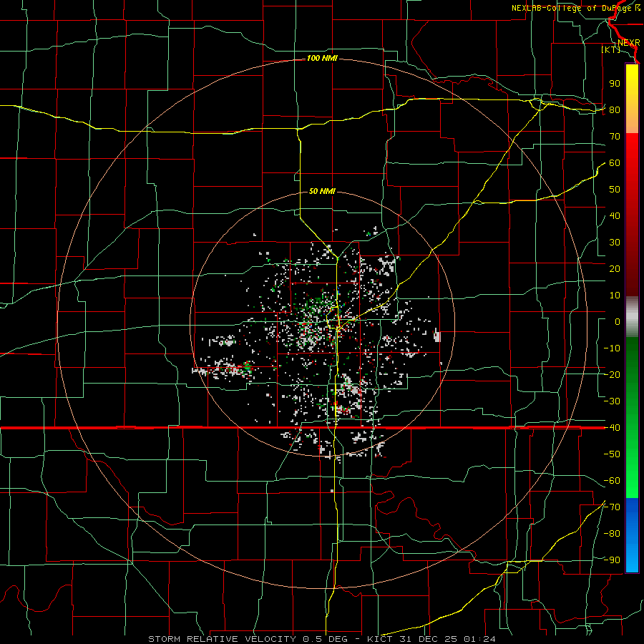
Task: Click the NEXLAB-College of DuPage credit text
Action: point(576,8)
